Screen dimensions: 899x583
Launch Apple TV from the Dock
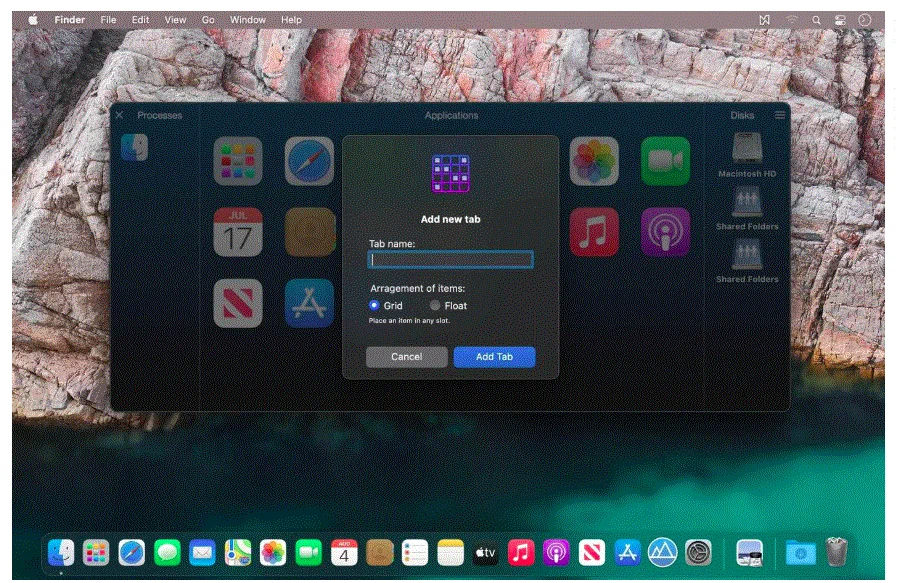point(486,553)
